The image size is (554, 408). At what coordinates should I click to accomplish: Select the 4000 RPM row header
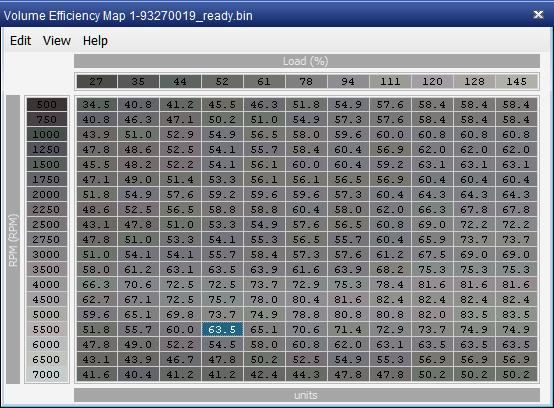pyautogui.click(x=47, y=285)
